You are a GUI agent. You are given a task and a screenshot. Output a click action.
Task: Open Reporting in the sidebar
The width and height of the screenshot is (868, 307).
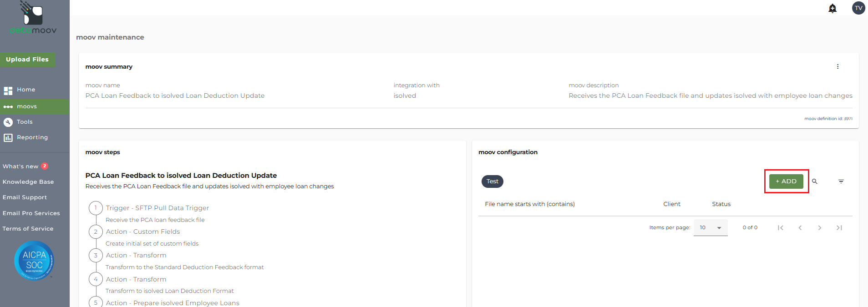coord(35,137)
